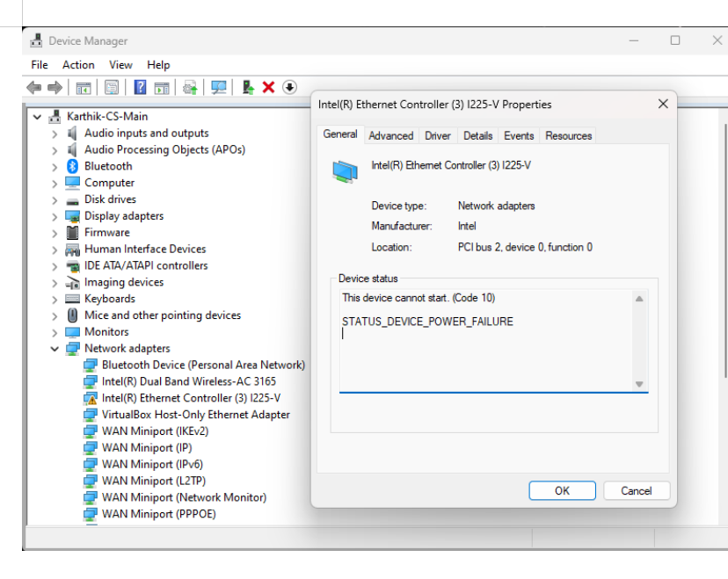
Task: Expand the Display adapters category
Action: point(53,215)
